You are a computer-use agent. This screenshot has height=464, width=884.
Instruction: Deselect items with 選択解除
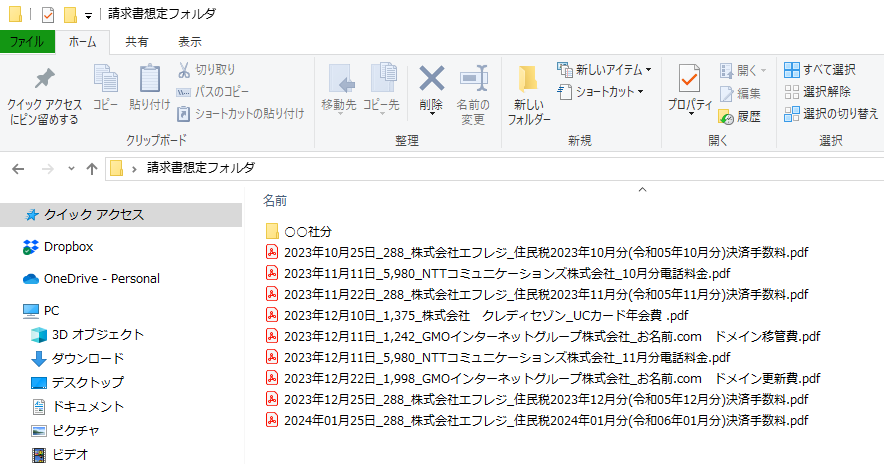click(817, 91)
